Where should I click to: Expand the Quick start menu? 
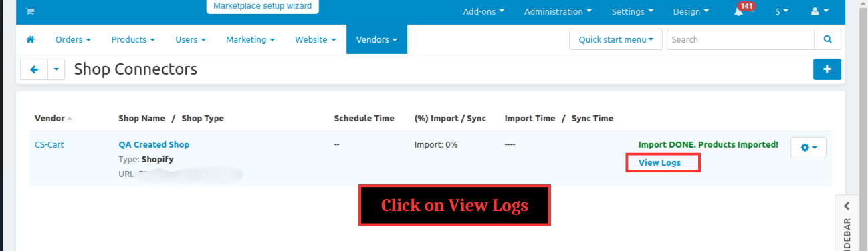click(616, 39)
